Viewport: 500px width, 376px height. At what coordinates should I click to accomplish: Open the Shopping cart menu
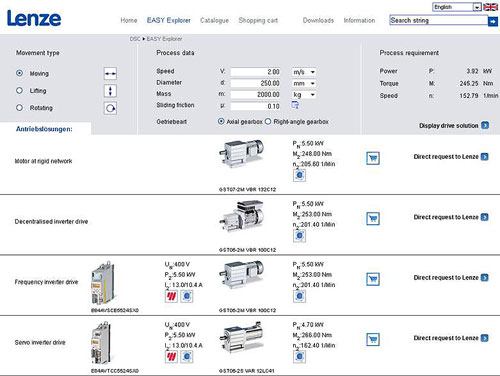pyautogui.click(x=258, y=21)
